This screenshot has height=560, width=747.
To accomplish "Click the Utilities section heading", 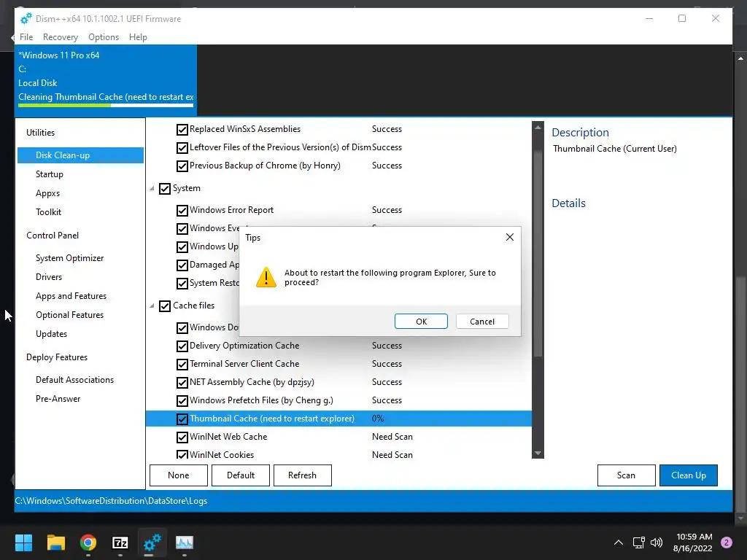I will pos(41,133).
